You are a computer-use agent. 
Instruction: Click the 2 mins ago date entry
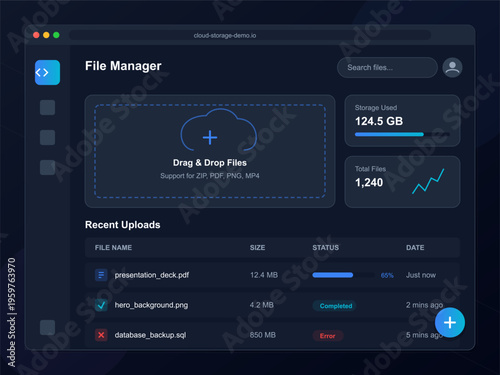click(424, 305)
